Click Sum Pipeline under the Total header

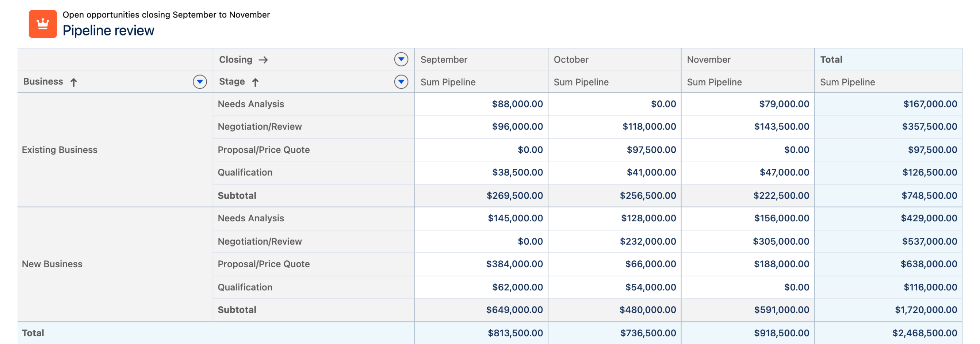point(847,82)
